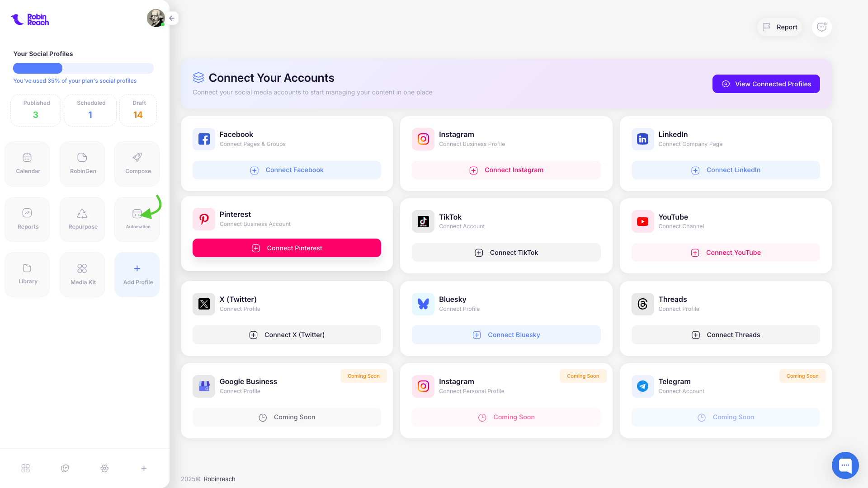Click Connect Facebook button
This screenshot has height=488, width=868.
pyautogui.click(x=287, y=170)
